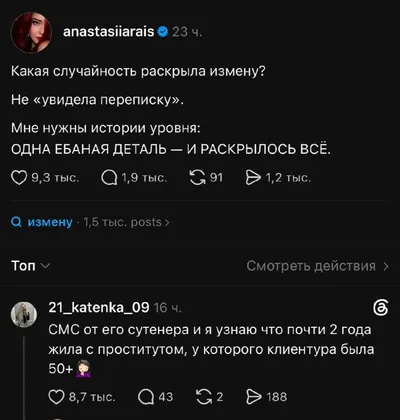The height and width of the screenshot is (420, 400).
Task: Click the Смотреть действия text button
Action: click(311, 266)
